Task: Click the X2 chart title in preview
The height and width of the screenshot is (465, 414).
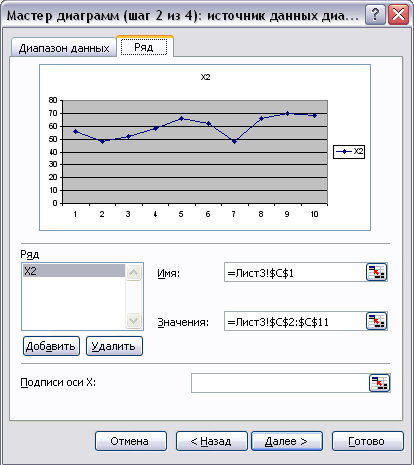Action: (205, 77)
